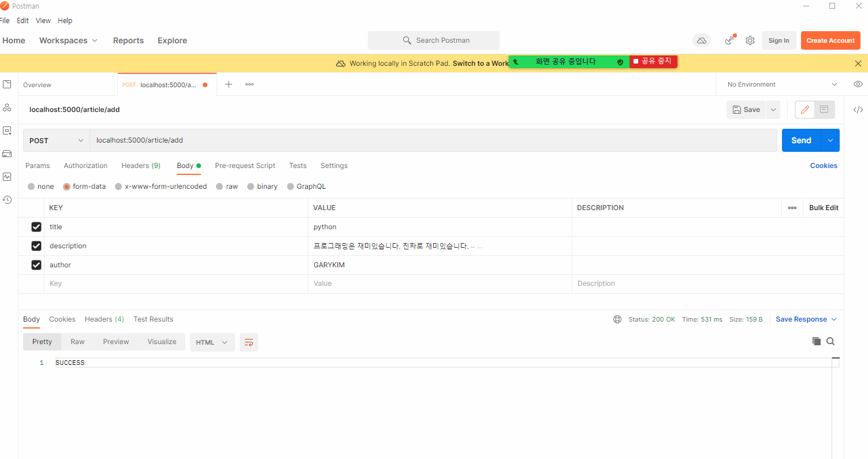
Task: Open the APIs sidebar panel
Action: (x=7, y=107)
